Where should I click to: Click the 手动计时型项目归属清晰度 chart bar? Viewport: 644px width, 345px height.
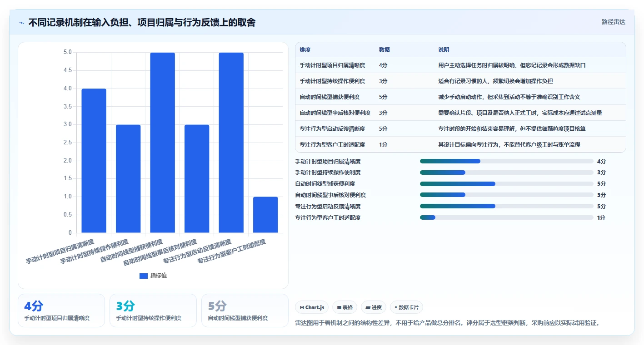tap(94, 161)
